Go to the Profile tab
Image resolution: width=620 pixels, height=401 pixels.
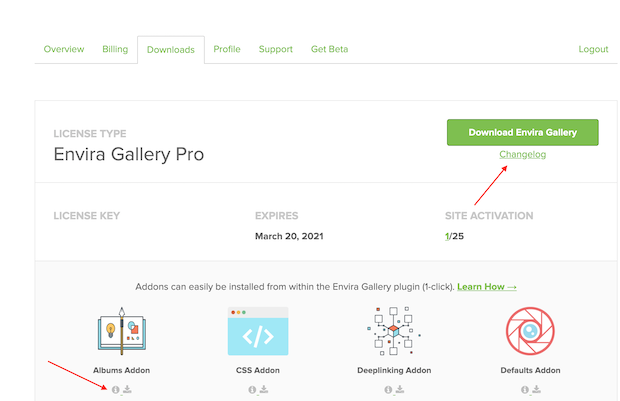(x=227, y=49)
